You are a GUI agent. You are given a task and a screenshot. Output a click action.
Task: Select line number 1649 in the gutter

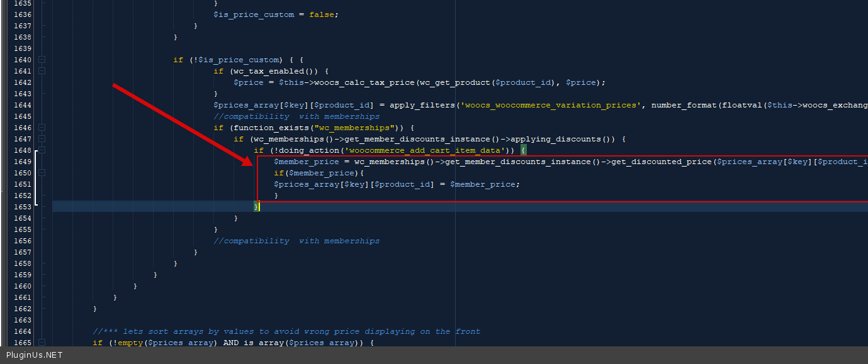click(x=23, y=162)
